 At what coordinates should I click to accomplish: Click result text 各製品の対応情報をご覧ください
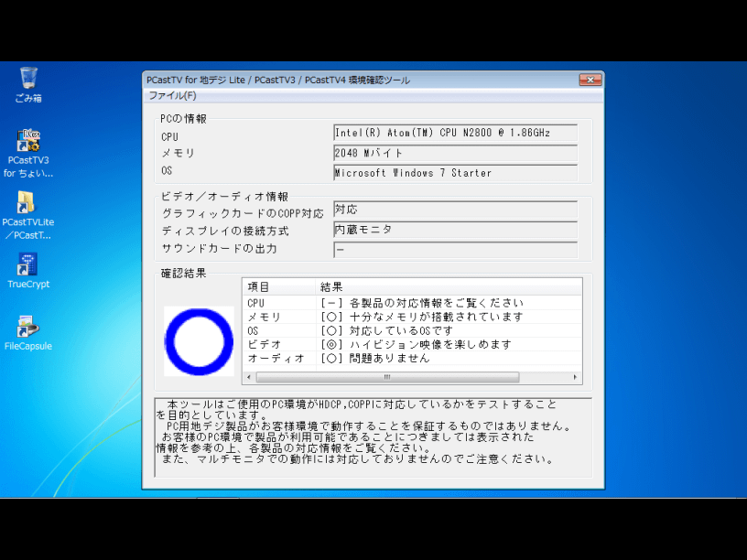tap(437, 303)
